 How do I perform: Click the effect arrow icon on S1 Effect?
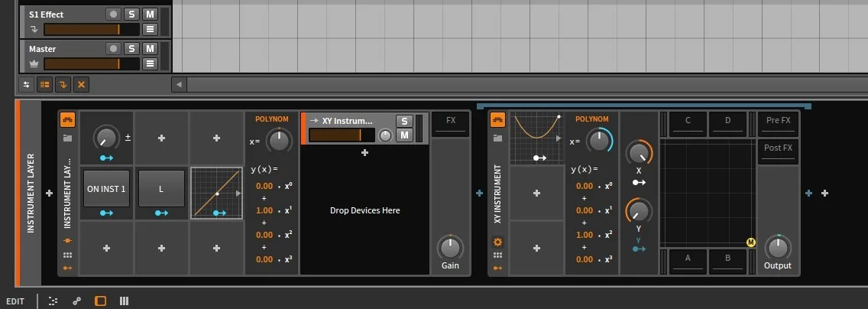pos(34,29)
